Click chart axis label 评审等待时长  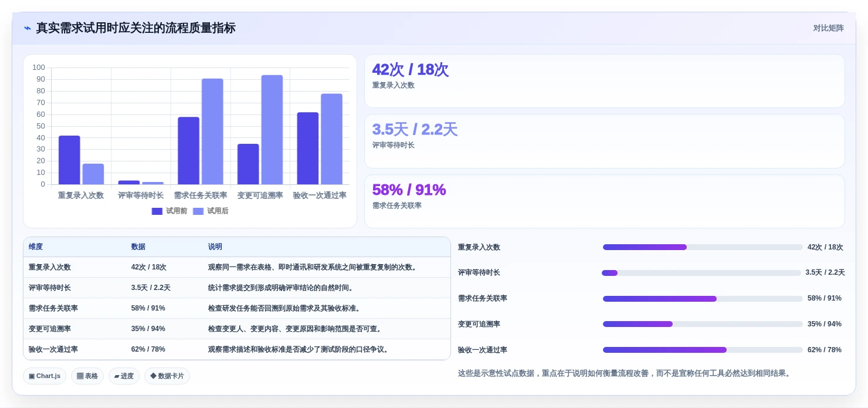point(141,195)
